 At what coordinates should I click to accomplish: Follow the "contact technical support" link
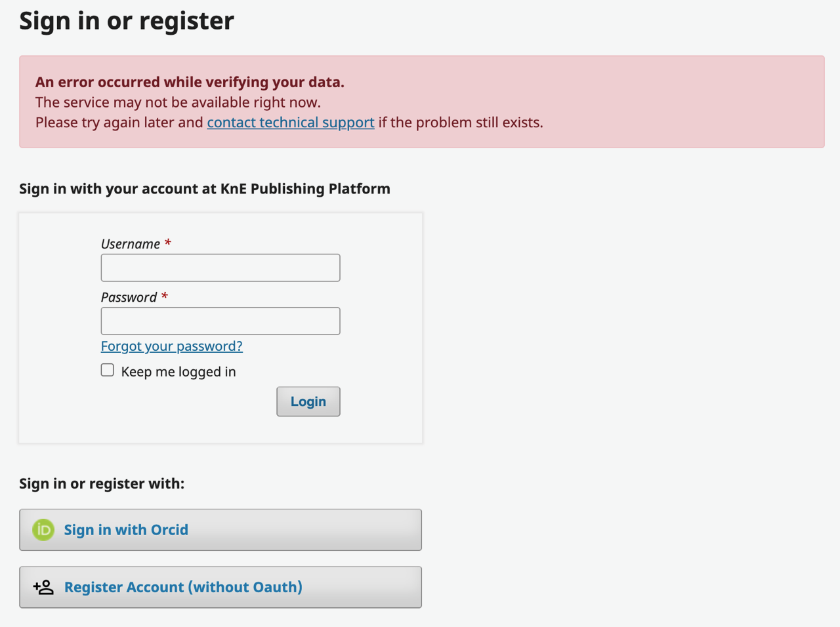click(291, 123)
